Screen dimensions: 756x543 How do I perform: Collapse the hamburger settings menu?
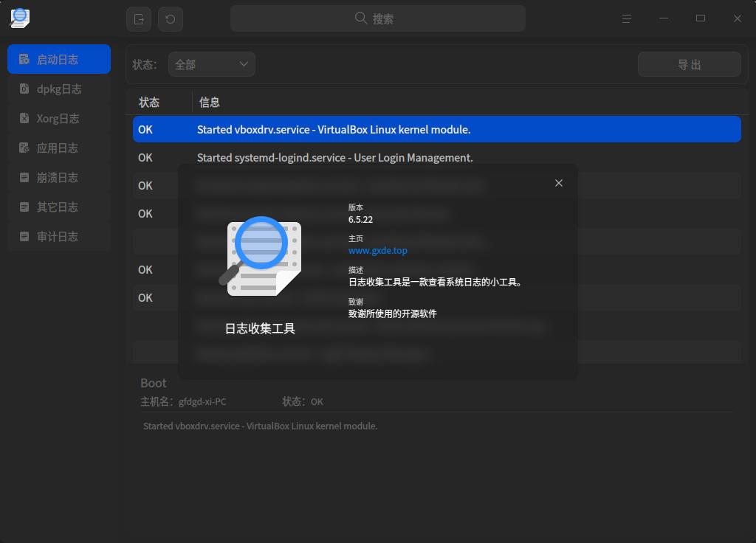click(626, 18)
